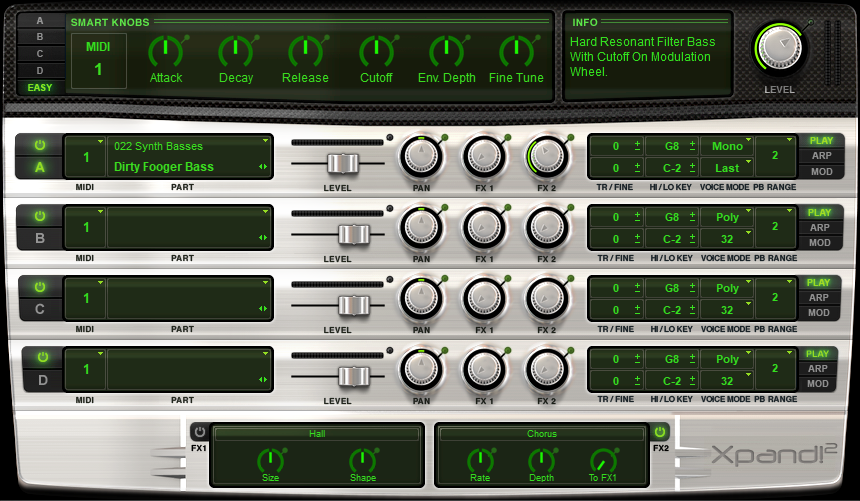Screen dimensions: 860x501
Task: Toggle power for part D
Action: click(x=43, y=357)
